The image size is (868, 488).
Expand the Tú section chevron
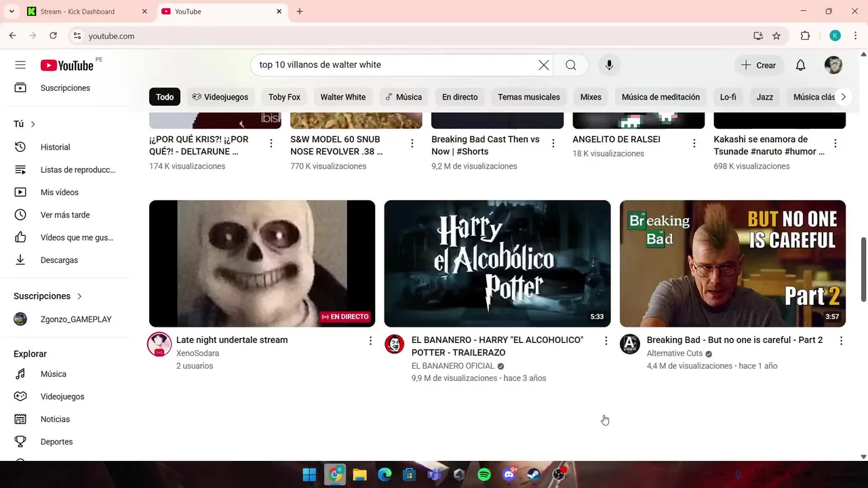tap(33, 124)
